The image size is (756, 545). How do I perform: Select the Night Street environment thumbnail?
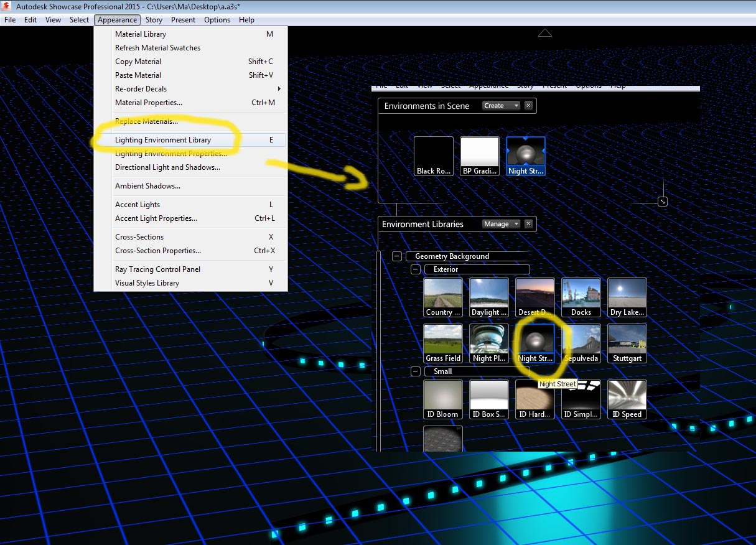point(535,342)
